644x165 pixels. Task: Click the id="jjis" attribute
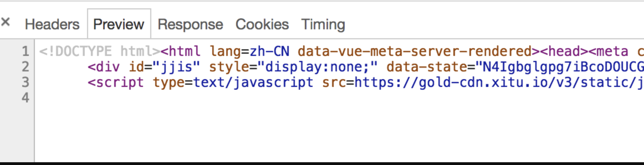pyautogui.click(x=164, y=67)
